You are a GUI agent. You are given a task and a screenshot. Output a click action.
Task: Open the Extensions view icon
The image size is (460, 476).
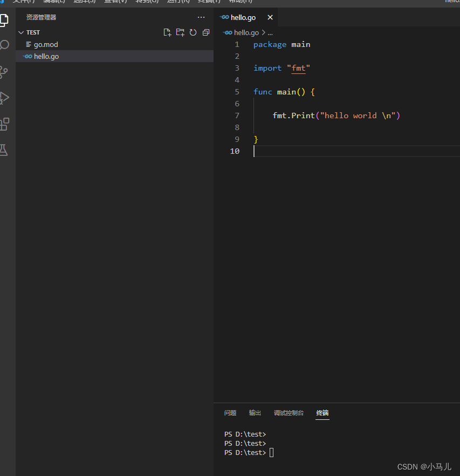point(4,124)
